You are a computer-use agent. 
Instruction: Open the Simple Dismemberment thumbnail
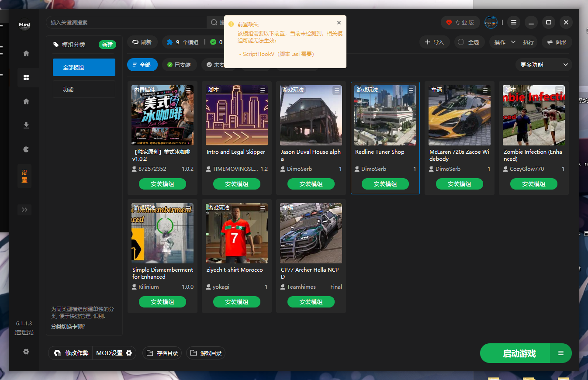[163, 233]
